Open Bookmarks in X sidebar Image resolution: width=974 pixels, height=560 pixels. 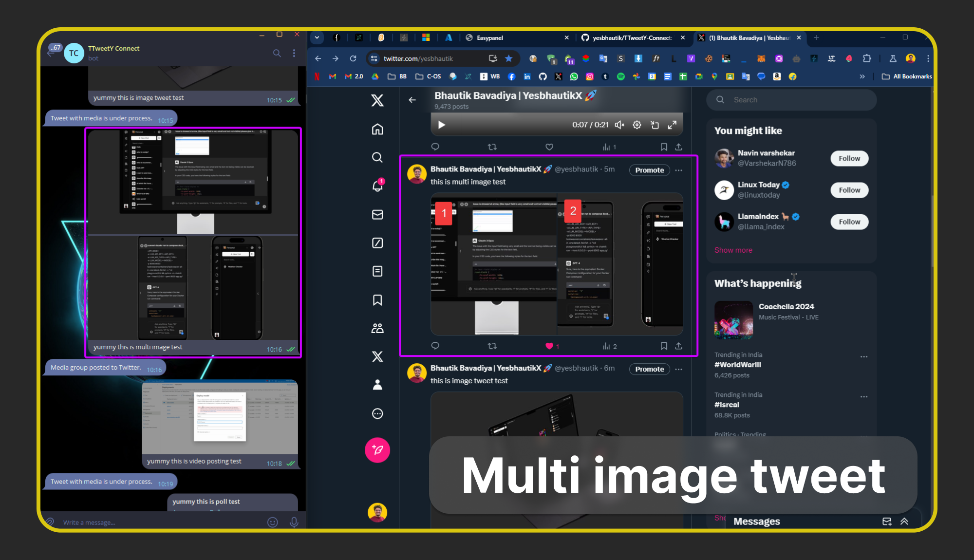(377, 300)
